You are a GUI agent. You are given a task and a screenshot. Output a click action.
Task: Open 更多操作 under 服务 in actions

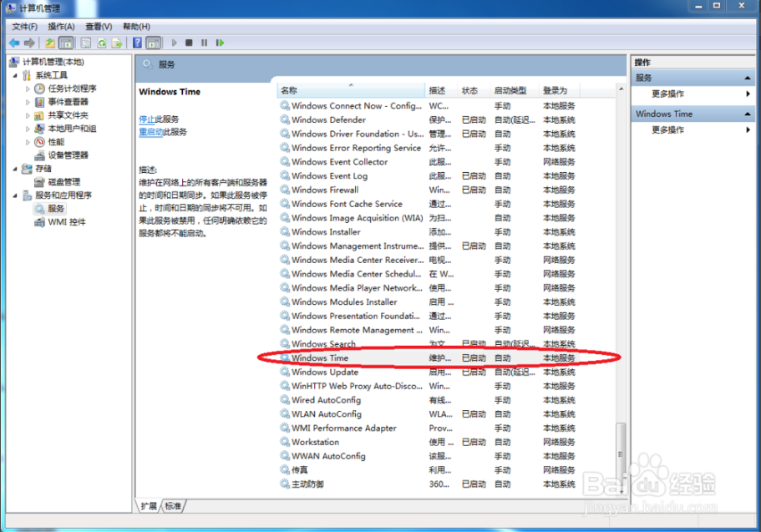click(x=667, y=94)
